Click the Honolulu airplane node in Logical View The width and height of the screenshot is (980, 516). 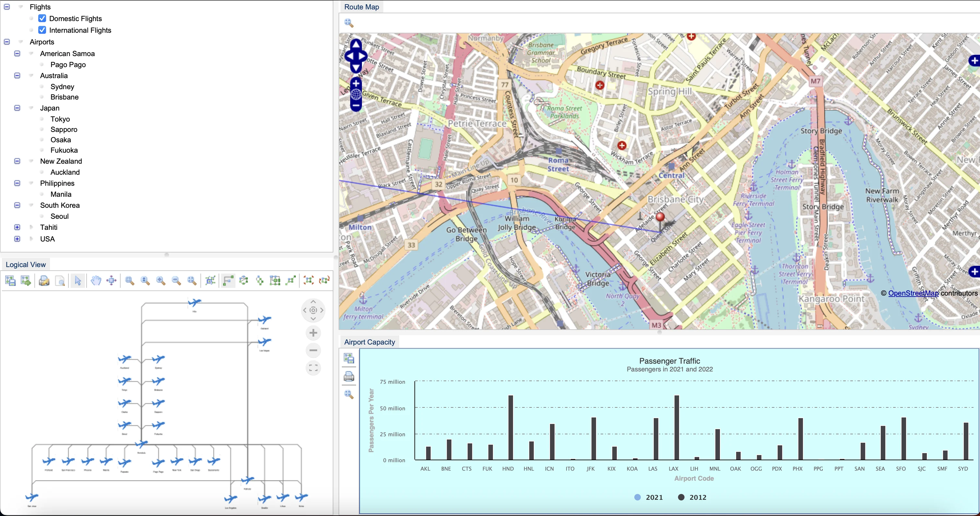point(141,444)
